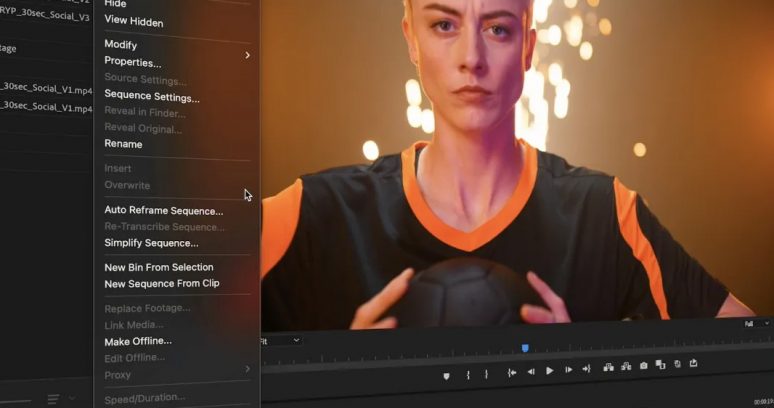This screenshot has height=408, width=774.
Task: Choose Auto Reframe Sequence menu item
Action: [x=164, y=211]
